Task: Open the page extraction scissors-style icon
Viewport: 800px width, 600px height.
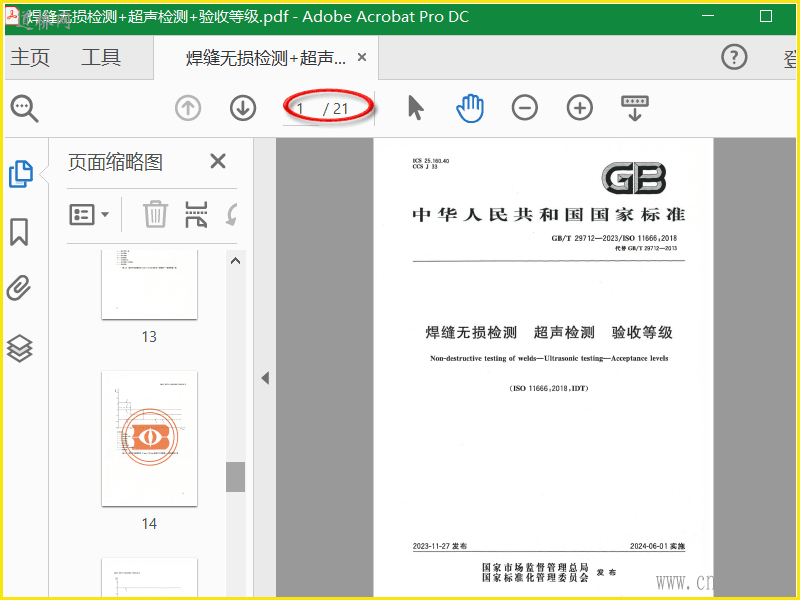Action: (196, 214)
